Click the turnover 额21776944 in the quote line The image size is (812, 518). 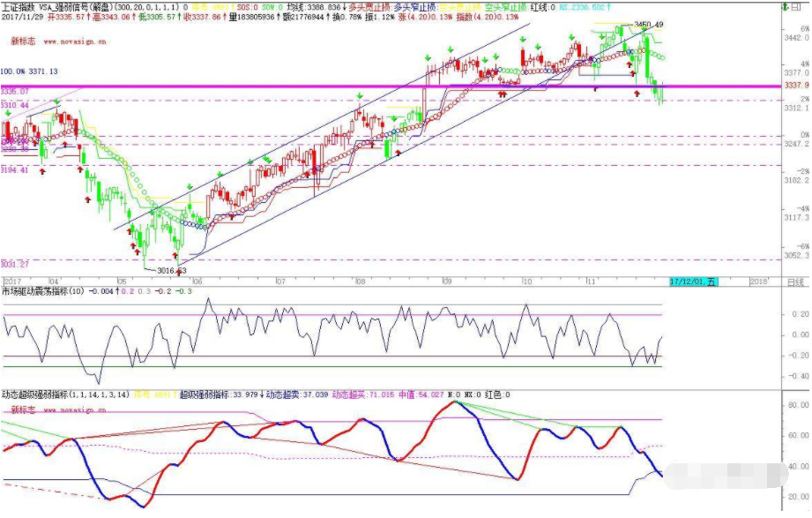click(x=303, y=17)
